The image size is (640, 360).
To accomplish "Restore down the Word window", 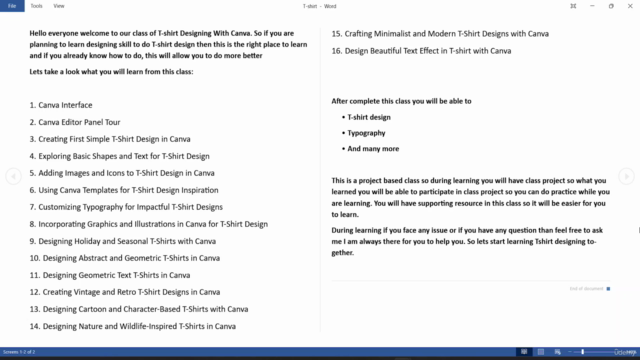I will pyautogui.click(x=611, y=6).
